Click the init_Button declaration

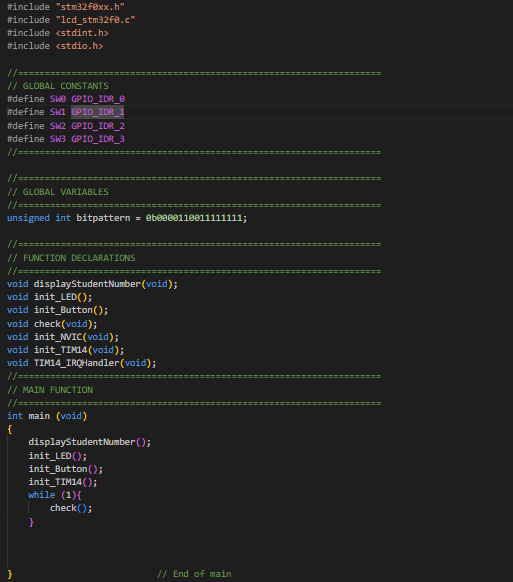point(58,310)
